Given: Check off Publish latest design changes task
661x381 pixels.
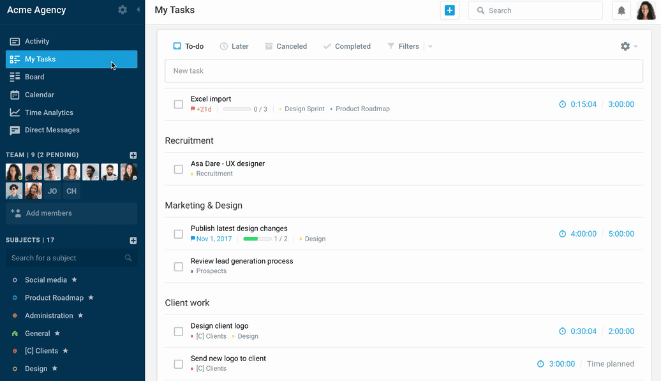Looking at the screenshot, I should click(178, 234).
